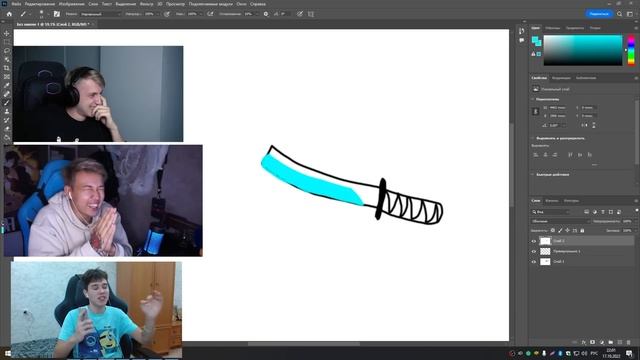Flip layer vertically in Properties
This screenshot has height=360, width=640.
tap(593, 125)
